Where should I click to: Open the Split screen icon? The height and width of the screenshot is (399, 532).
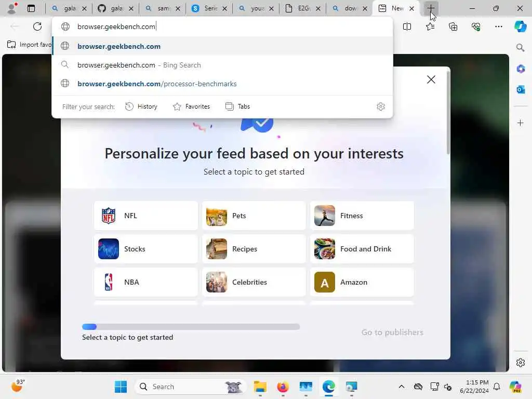coord(407,26)
